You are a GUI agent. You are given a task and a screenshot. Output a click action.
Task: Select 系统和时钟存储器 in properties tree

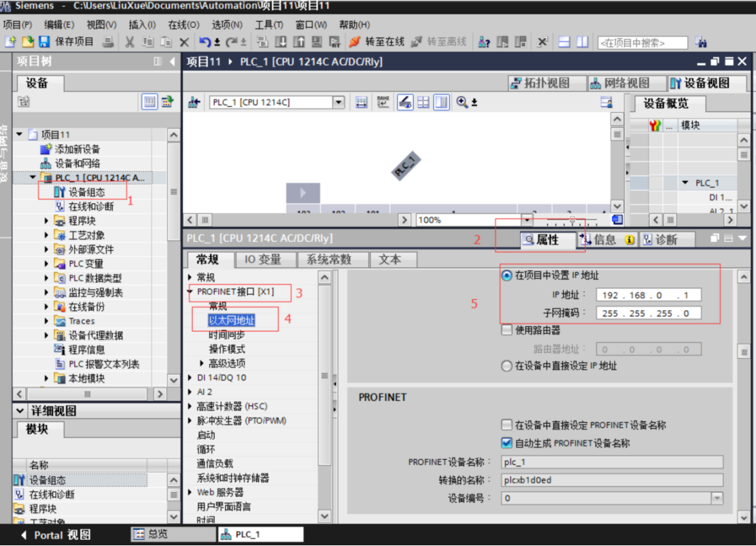point(233,478)
